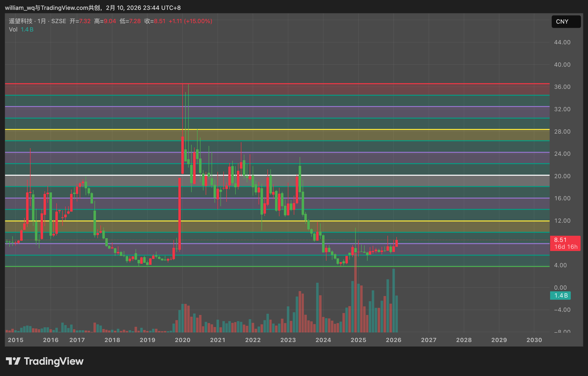Click the 2020 time axis label
Image resolution: width=588 pixels, height=376 pixels.
[183, 340]
